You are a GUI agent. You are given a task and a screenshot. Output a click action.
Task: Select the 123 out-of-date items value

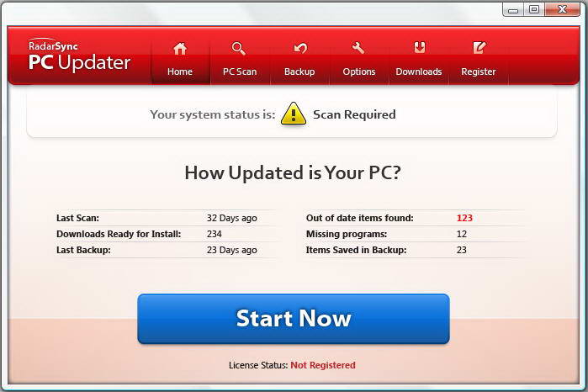464,218
